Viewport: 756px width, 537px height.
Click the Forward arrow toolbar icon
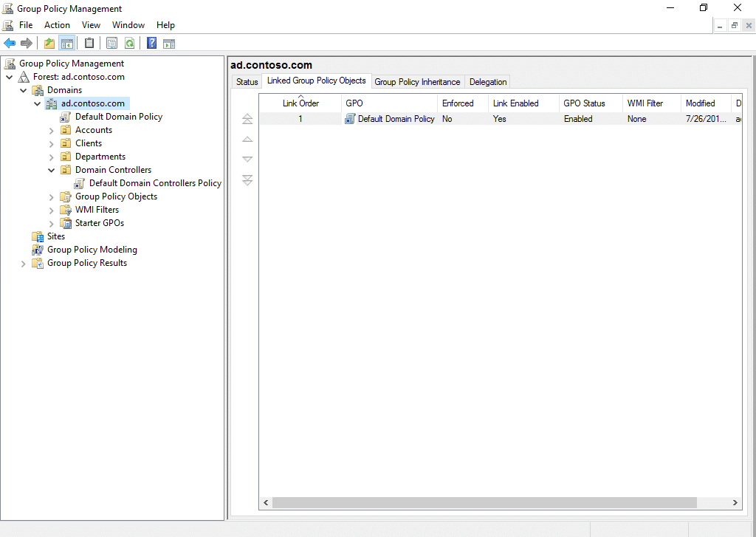click(x=27, y=44)
